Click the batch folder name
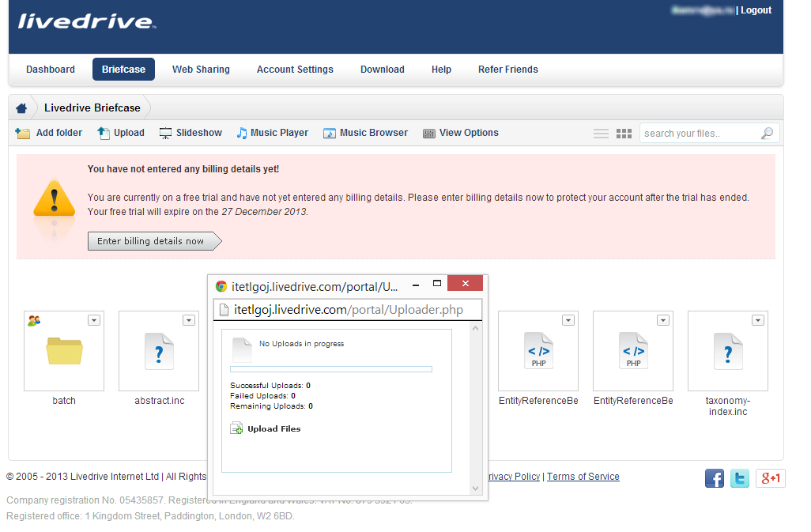 pyautogui.click(x=64, y=401)
